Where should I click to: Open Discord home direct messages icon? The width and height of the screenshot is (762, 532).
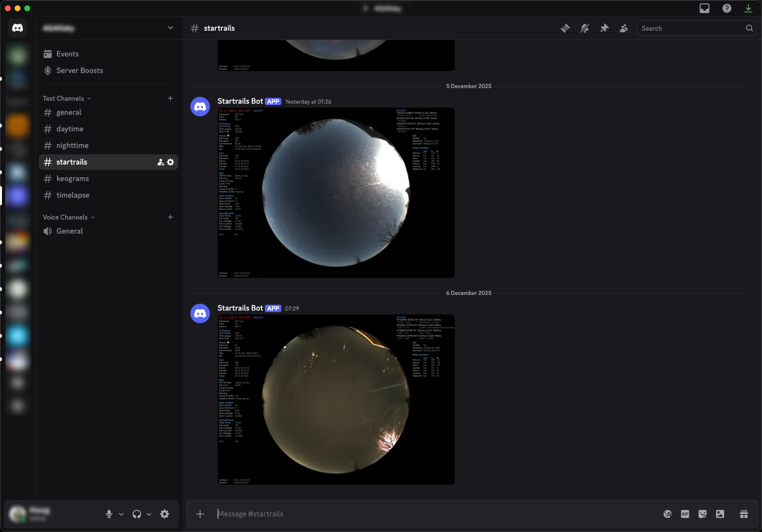(x=18, y=28)
